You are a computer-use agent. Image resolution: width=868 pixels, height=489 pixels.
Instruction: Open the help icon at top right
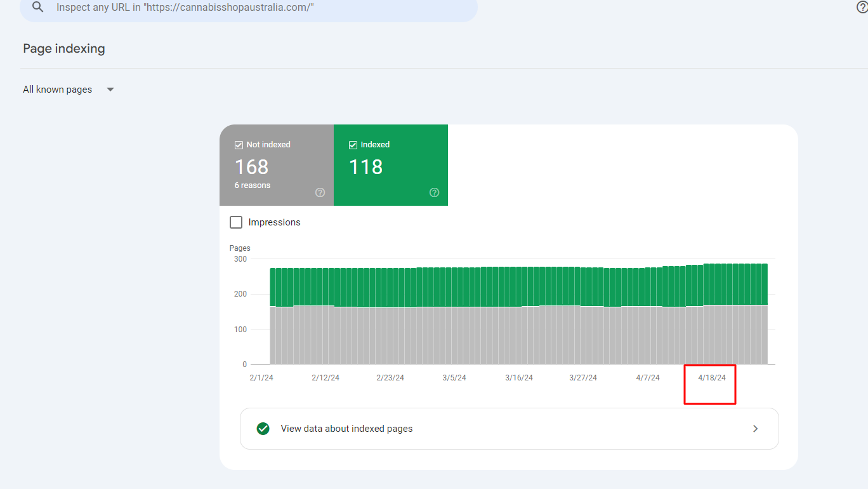coord(862,7)
